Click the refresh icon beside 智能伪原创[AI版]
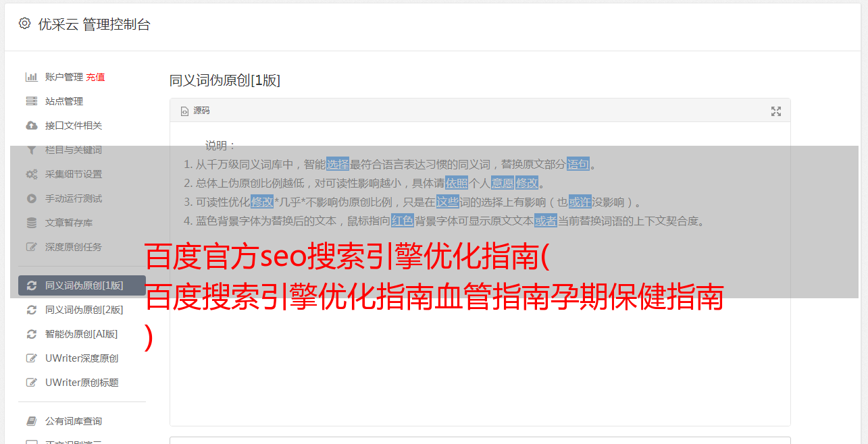The width and height of the screenshot is (868, 444). click(31, 334)
